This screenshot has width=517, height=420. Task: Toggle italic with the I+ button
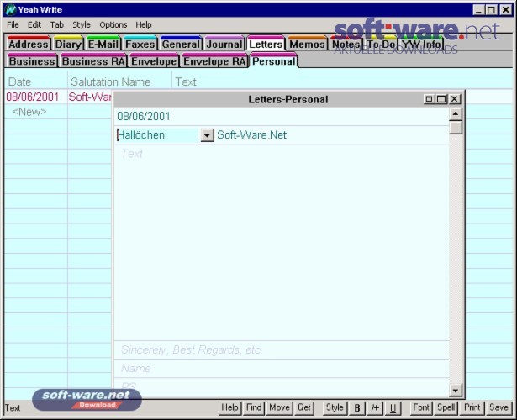[x=375, y=408]
